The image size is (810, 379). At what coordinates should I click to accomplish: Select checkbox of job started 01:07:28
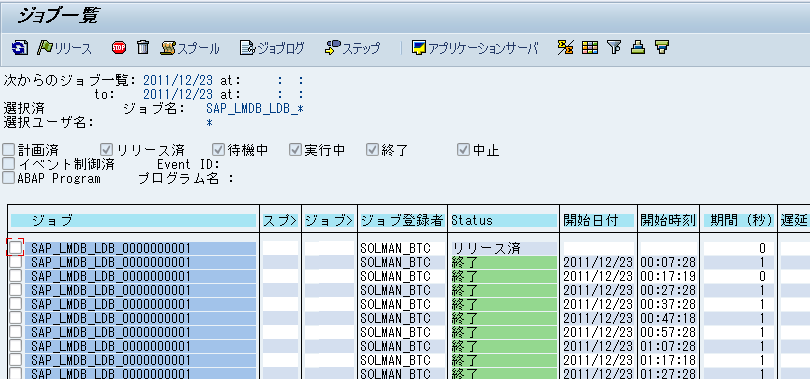tap(15, 345)
